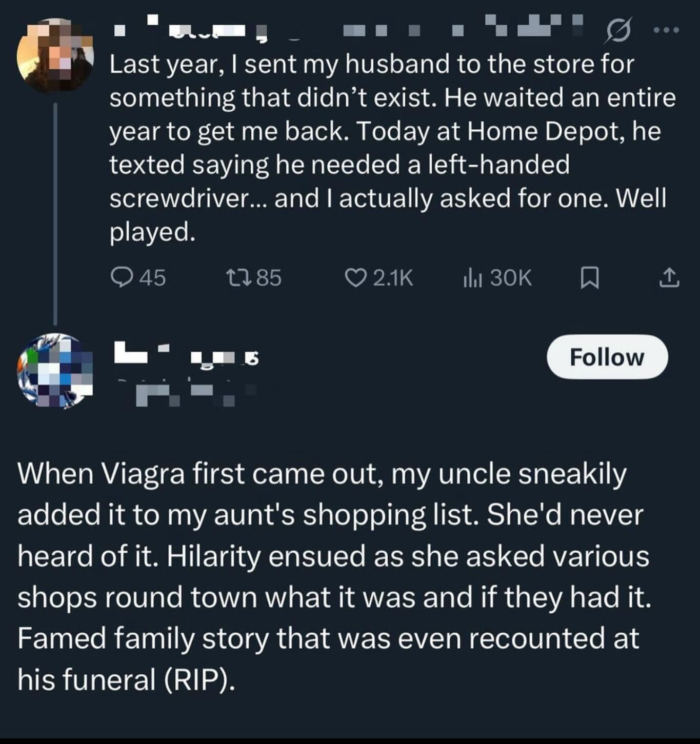Open the replying user's profile avatar
Screen dimensions: 700x744
[55, 371]
